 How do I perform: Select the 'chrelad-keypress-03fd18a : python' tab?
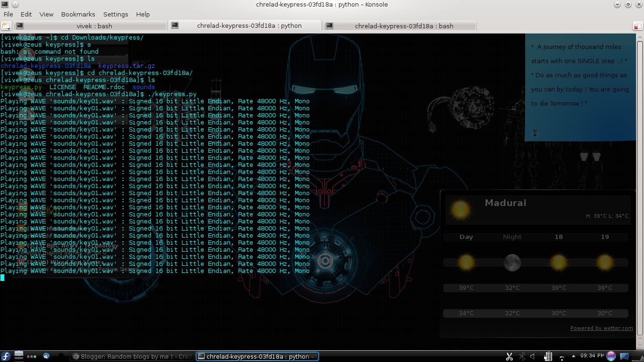245,26
